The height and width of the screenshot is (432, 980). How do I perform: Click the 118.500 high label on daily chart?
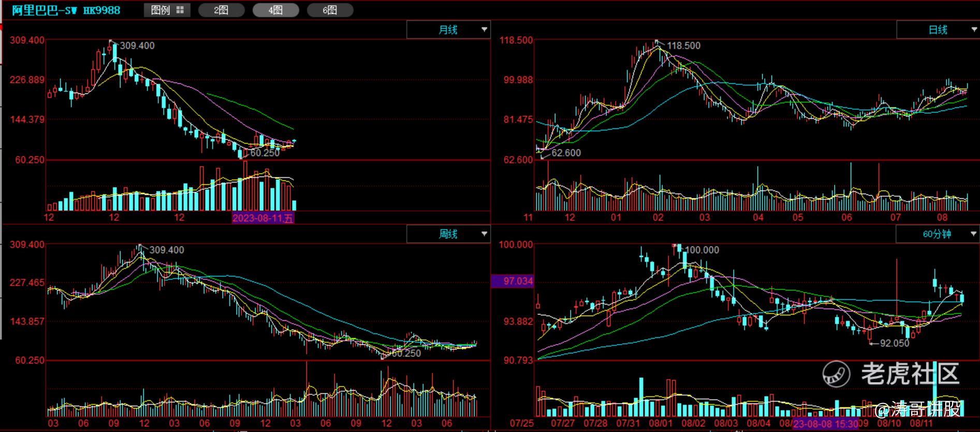[683, 46]
